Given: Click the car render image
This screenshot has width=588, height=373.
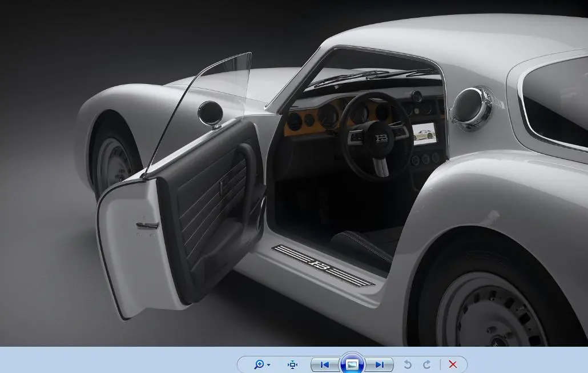Looking at the screenshot, I should tap(294, 173).
